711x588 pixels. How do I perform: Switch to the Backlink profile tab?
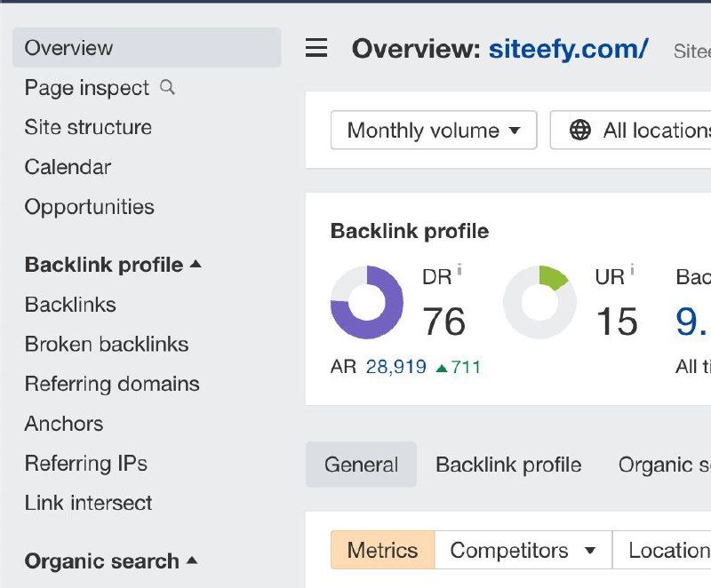[508, 465]
